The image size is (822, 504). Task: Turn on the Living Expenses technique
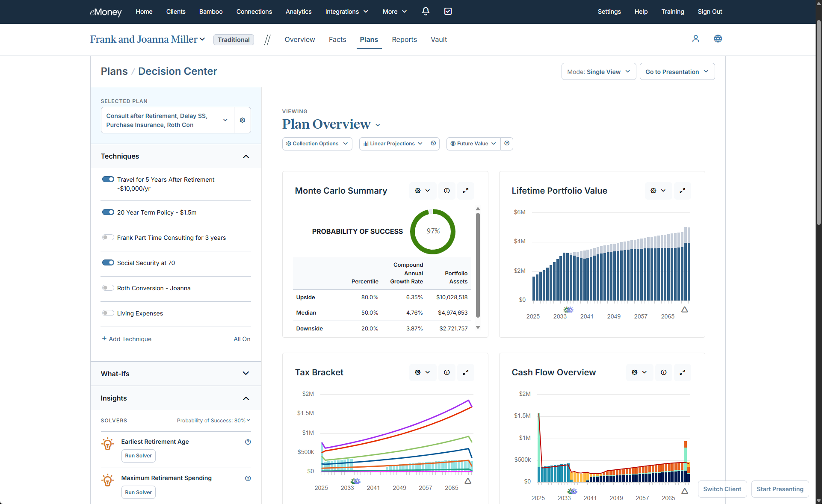click(108, 313)
